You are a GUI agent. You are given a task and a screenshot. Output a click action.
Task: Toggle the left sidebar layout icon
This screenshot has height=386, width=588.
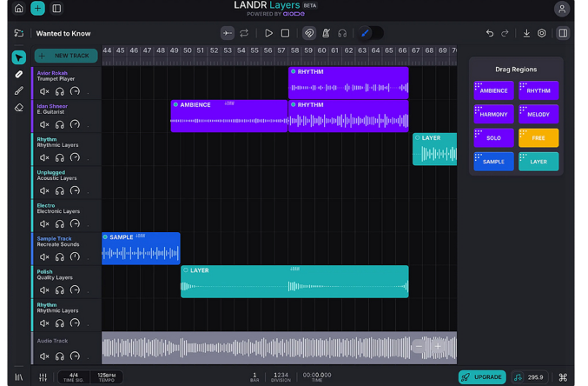click(x=56, y=9)
